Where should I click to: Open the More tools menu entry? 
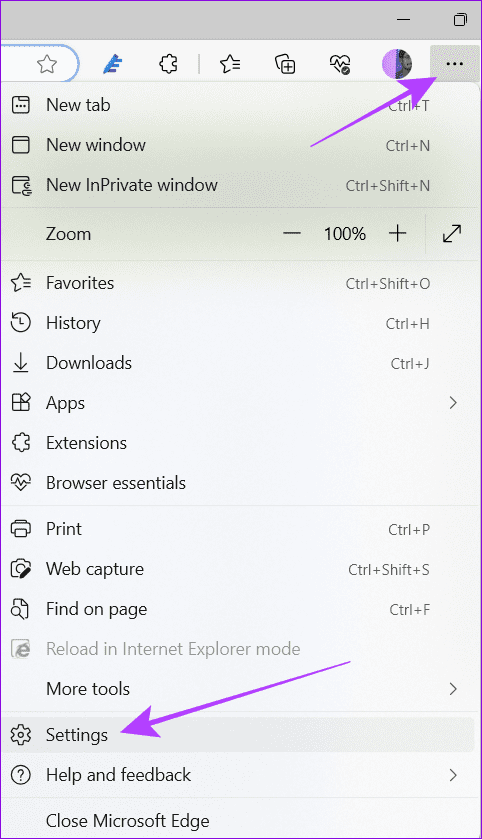(x=239, y=689)
